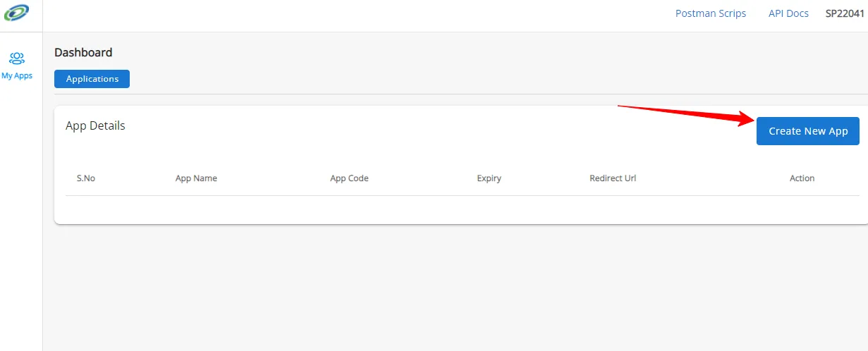Click the red arrow annotation
Screen dimensions: 868x351
pos(684,114)
